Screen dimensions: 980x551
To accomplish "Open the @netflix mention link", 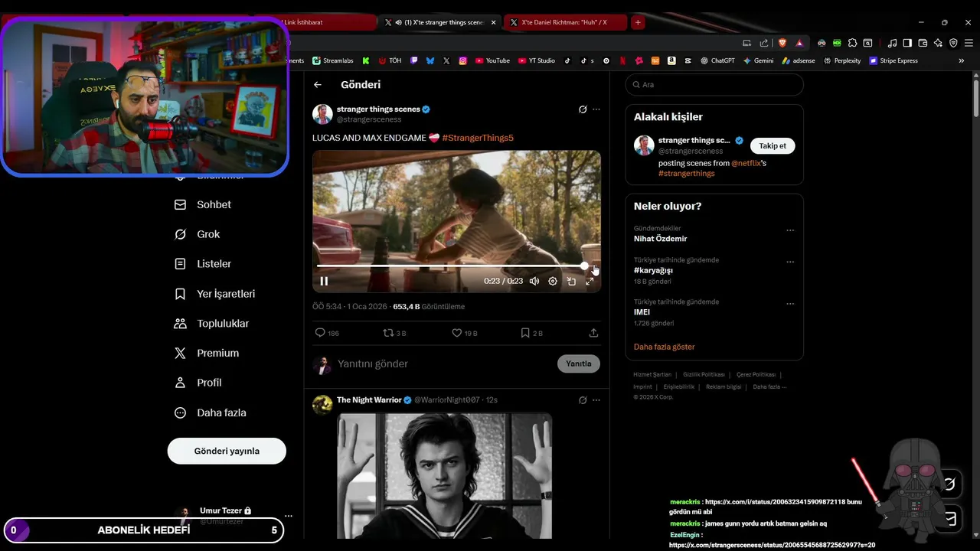I will click(746, 163).
